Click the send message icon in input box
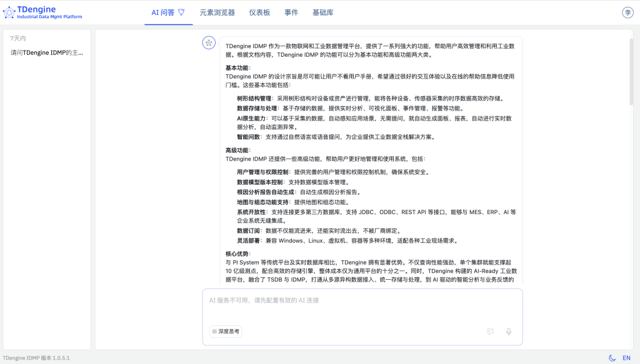This screenshot has width=640, height=364. [490, 332]
